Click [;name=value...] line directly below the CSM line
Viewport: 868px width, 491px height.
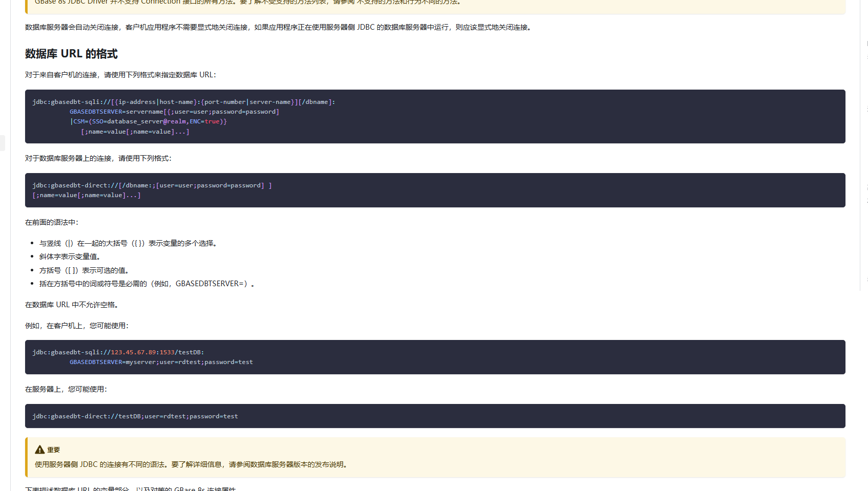click(135, 132)
